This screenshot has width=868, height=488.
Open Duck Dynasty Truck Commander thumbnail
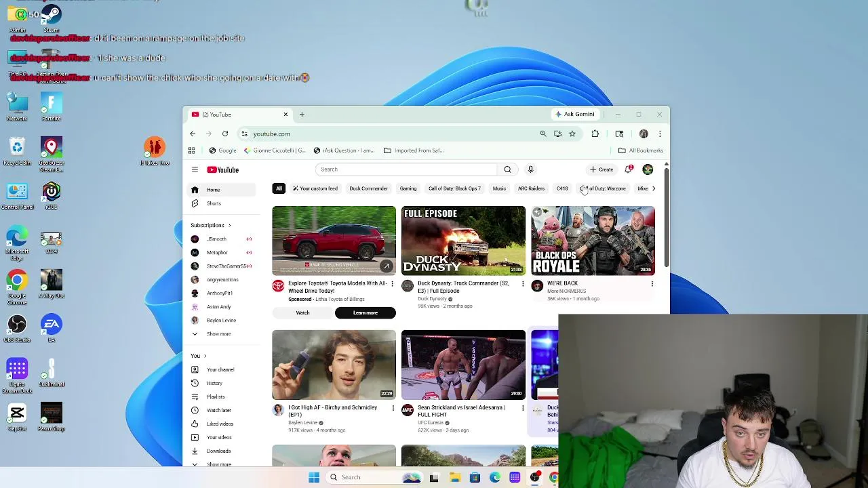463,241
